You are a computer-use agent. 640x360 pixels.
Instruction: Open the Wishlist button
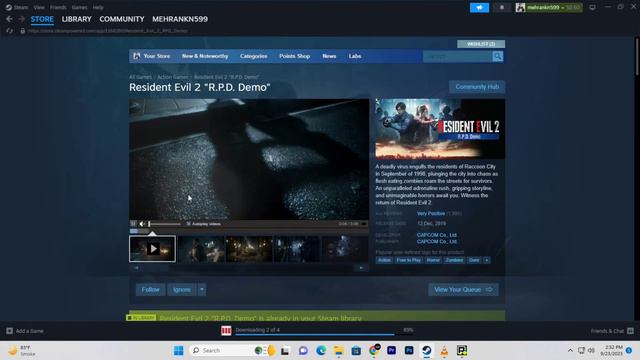click(x=481, y=44)
